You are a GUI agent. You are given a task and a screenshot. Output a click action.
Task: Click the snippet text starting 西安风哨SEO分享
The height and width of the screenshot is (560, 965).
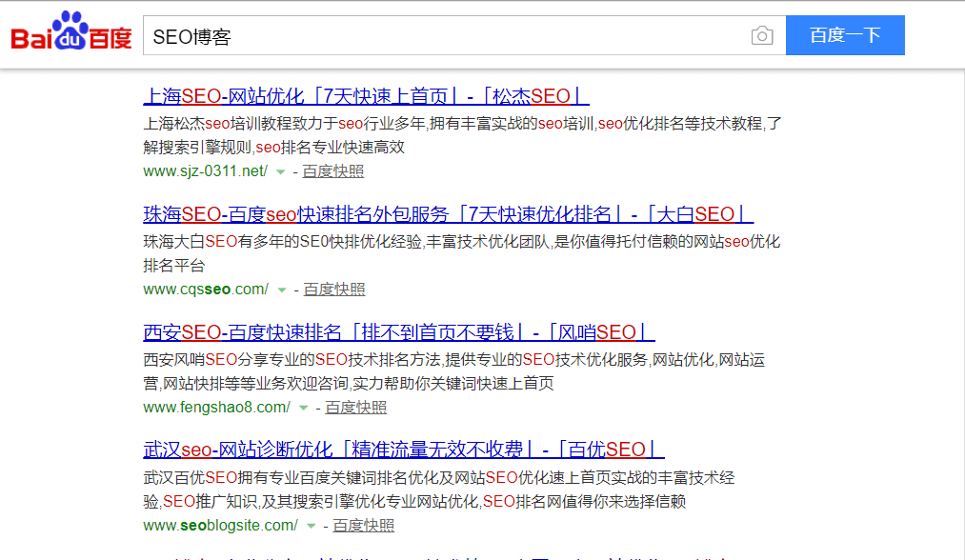[x=454, y=371]
